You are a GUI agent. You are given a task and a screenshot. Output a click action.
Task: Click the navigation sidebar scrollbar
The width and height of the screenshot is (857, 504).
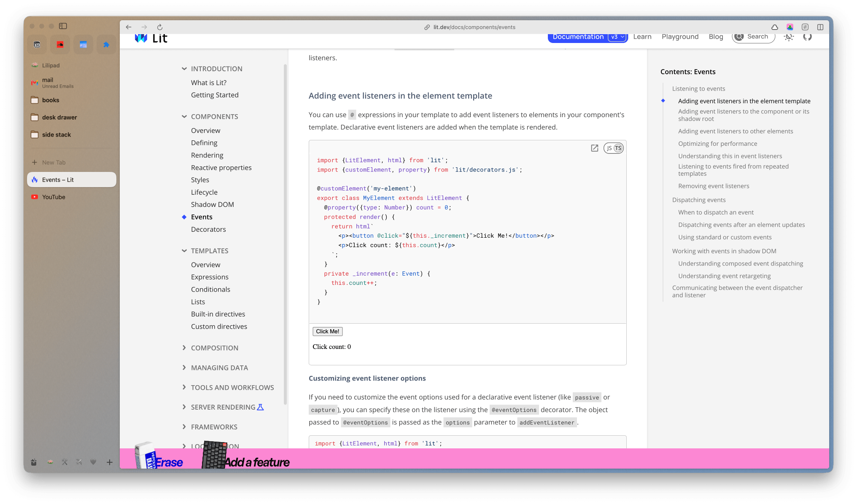[286, 234]
